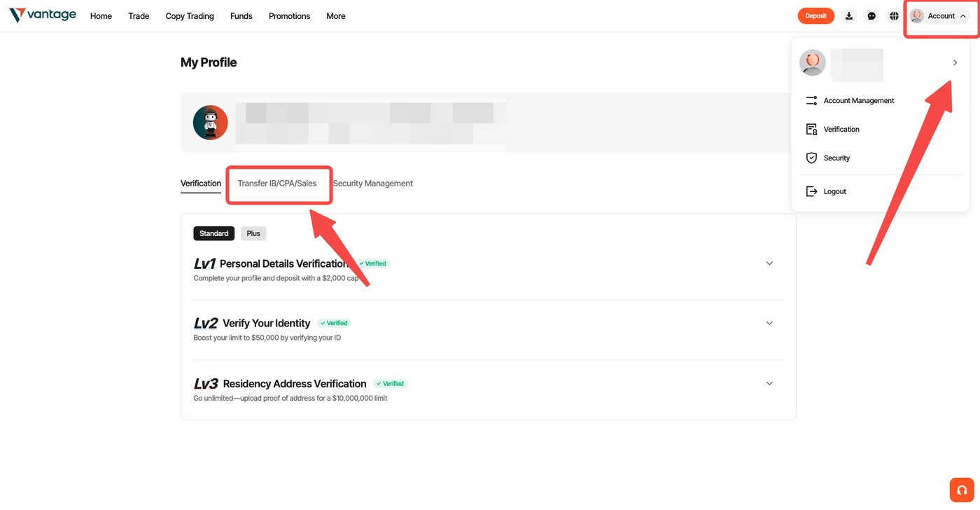980x510 pixels.
Task: Open the Funds menu
Action: pos(241,16)
